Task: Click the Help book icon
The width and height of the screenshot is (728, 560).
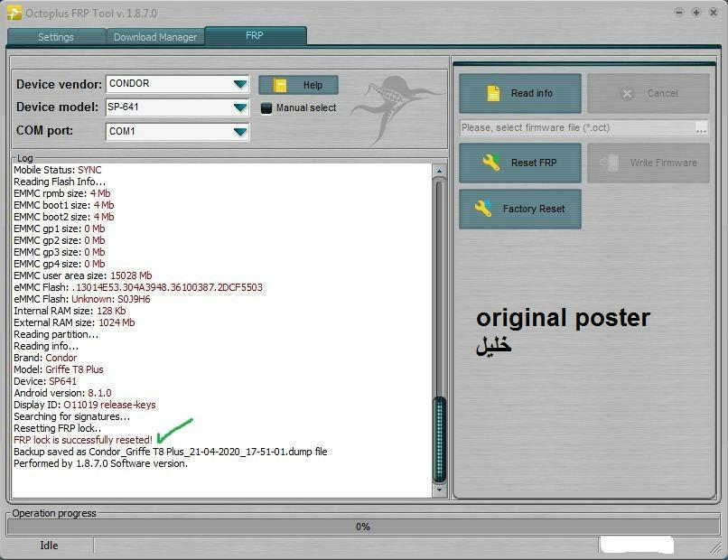Action: (x=280, y=85)
